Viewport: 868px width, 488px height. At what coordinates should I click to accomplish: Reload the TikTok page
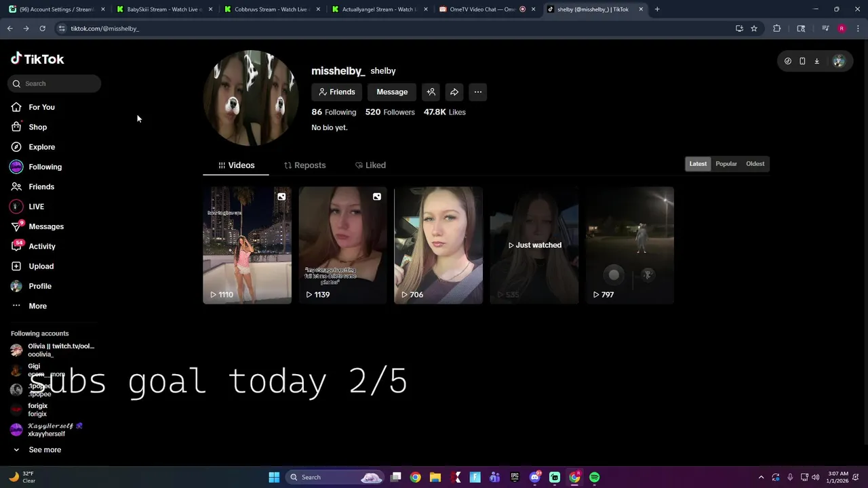coord(42,28)
